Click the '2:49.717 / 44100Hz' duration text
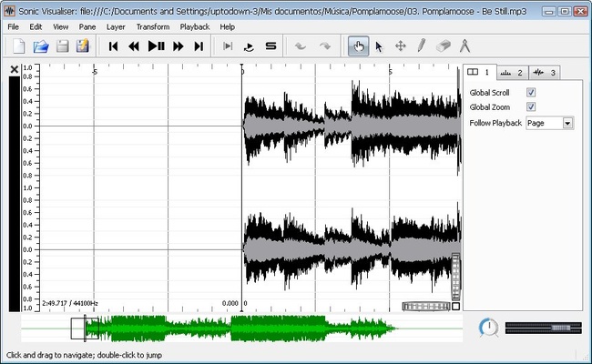The height and width of the screenshot is (364, 592). [x=70, y=303]
